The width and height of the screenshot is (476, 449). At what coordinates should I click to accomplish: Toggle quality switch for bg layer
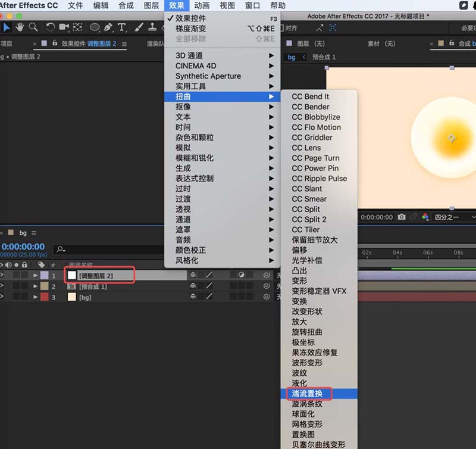209,297
